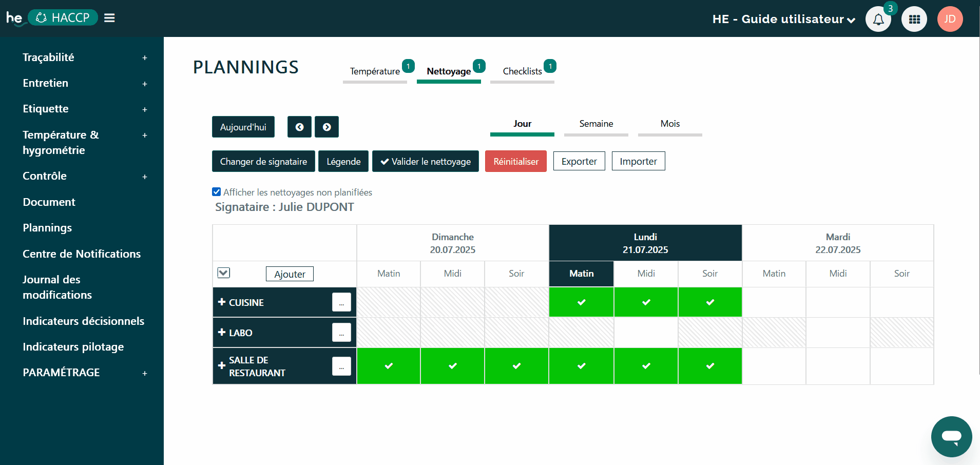This screenshot has width=980, height=465.
Task: Click the Checklists tab count badge
Action: click(x=550, y=66)
